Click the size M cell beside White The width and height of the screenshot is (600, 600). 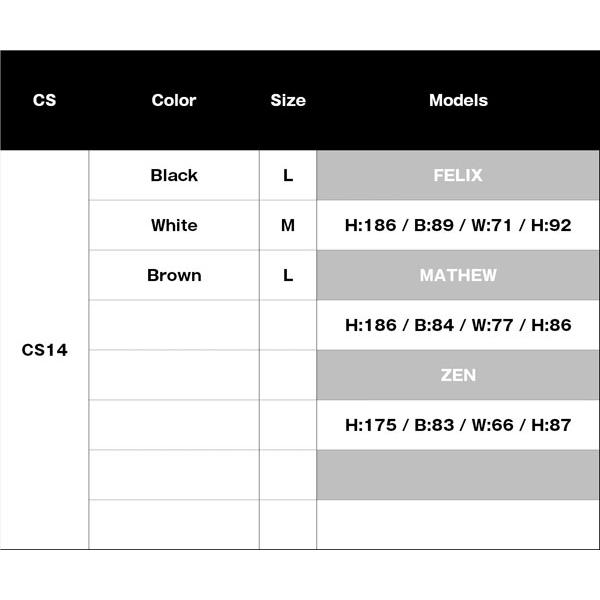click(288, 225)
